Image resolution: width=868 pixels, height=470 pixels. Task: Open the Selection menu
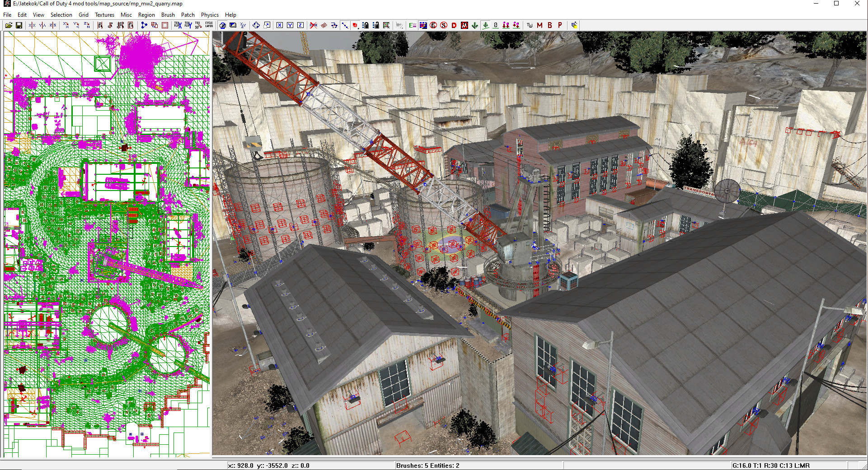point(61,14)
